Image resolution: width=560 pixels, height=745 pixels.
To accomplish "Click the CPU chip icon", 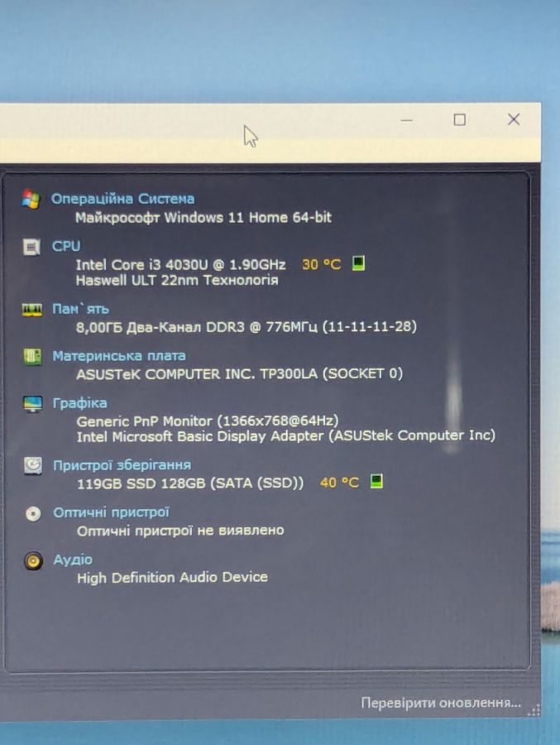I will point(31,247).
